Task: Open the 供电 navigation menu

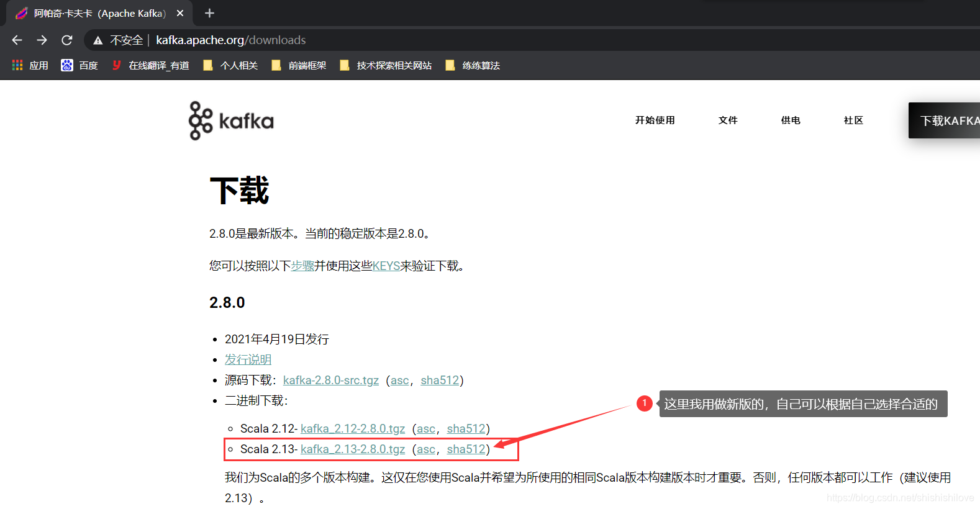Action: (791, 120)
